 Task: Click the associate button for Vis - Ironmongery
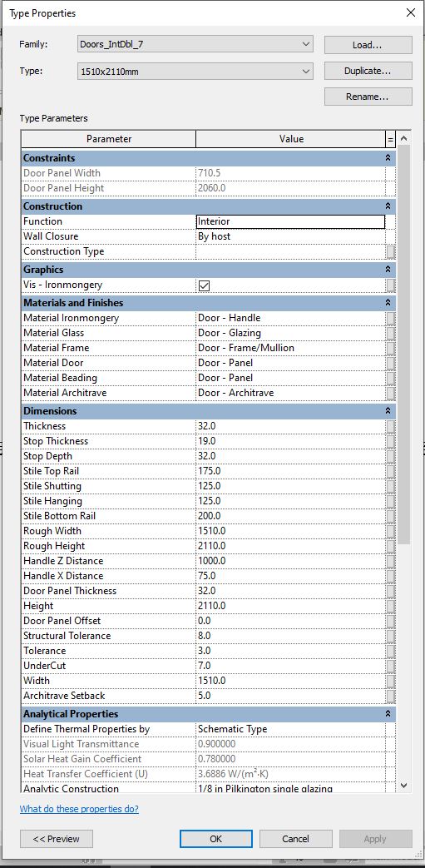[391, 285]
